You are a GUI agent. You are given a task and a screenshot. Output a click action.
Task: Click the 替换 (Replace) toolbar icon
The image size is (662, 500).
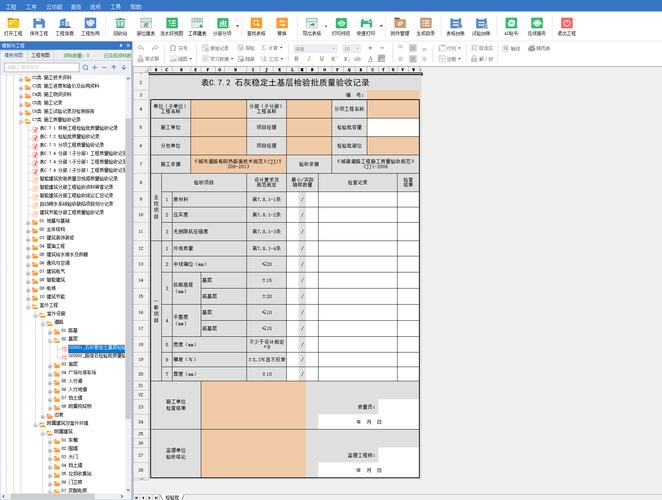tap(282, 23)
